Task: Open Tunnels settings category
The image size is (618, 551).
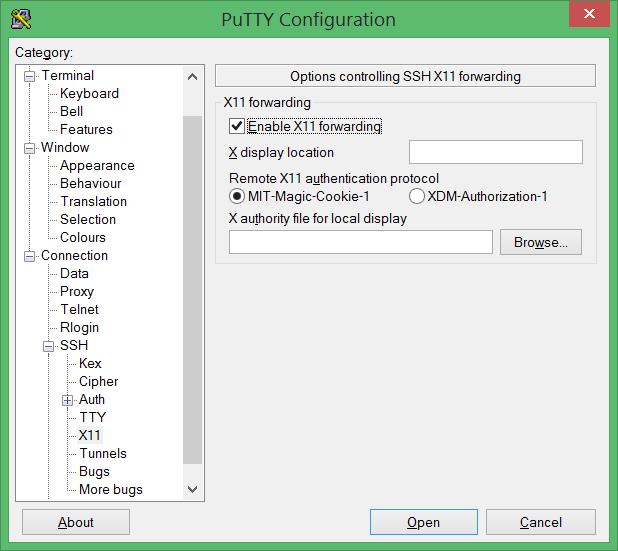Action: point(103,453)
